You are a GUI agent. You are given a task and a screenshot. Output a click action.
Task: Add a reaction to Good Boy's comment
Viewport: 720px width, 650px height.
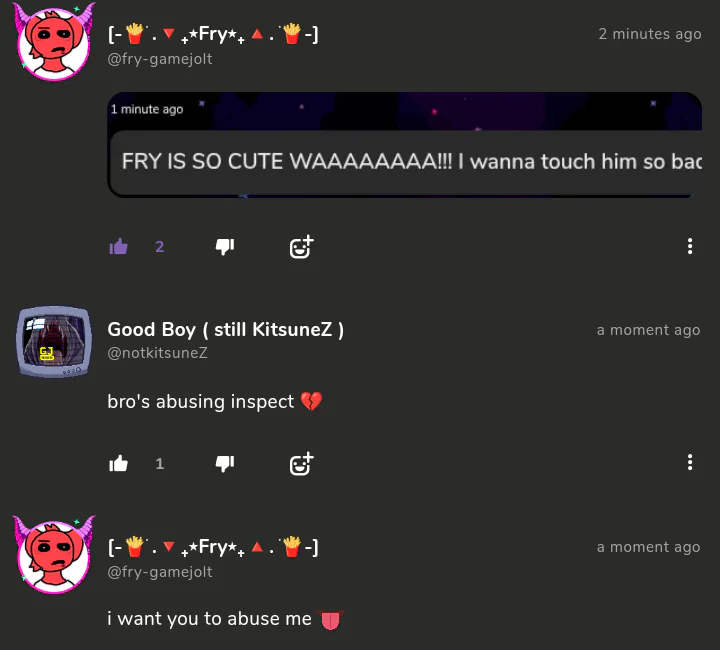[x=302, y=464]
